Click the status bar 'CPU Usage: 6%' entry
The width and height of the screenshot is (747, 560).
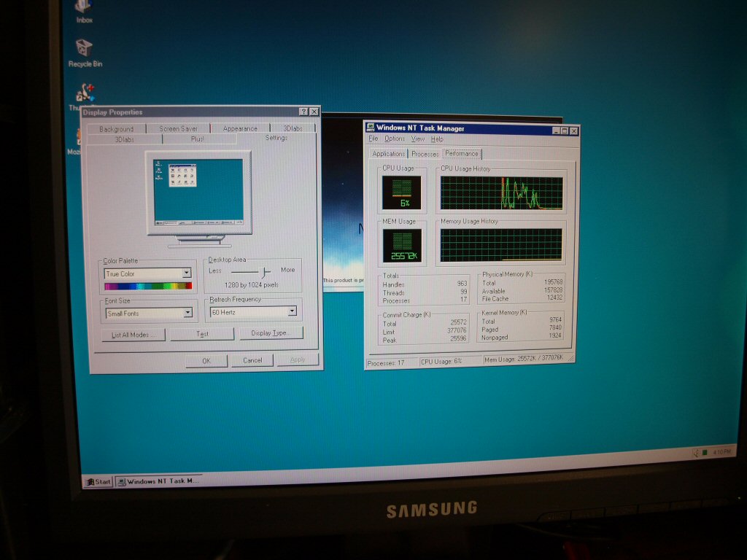[450, 362]
